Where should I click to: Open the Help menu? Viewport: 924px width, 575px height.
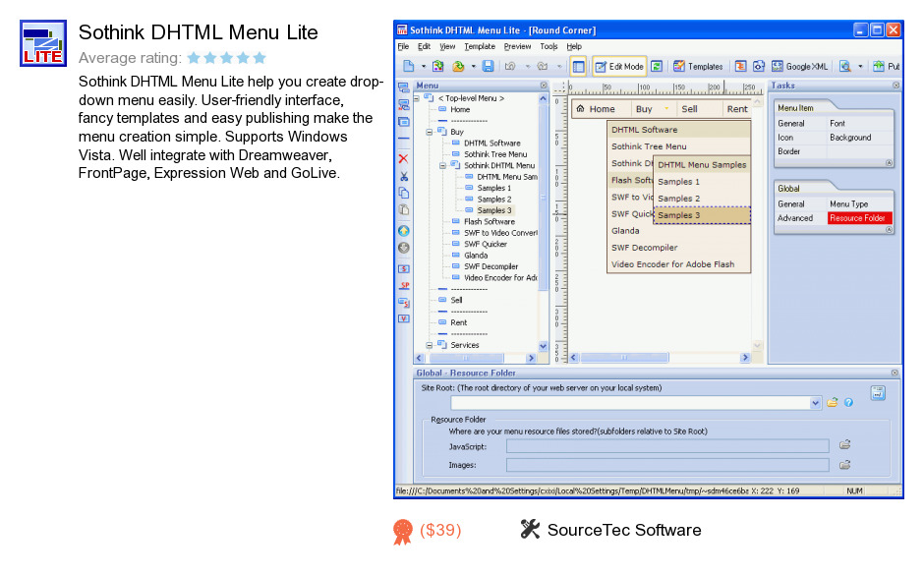coord(574,46)
